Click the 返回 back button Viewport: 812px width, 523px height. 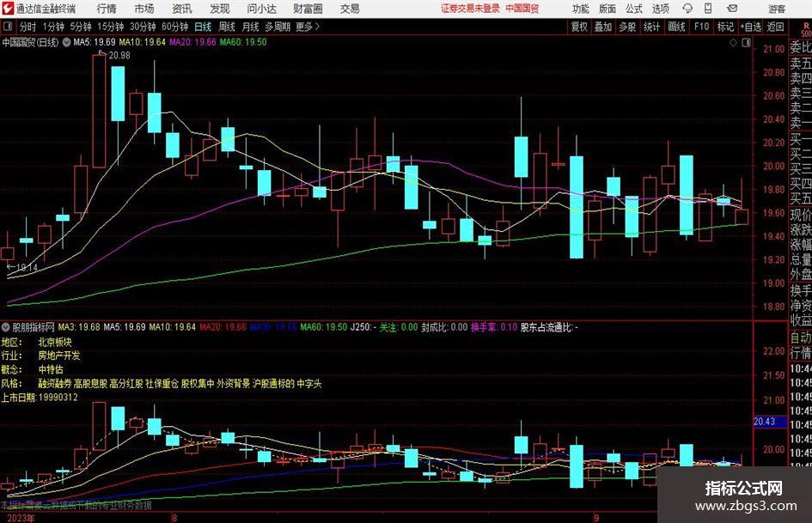(775, 27)
